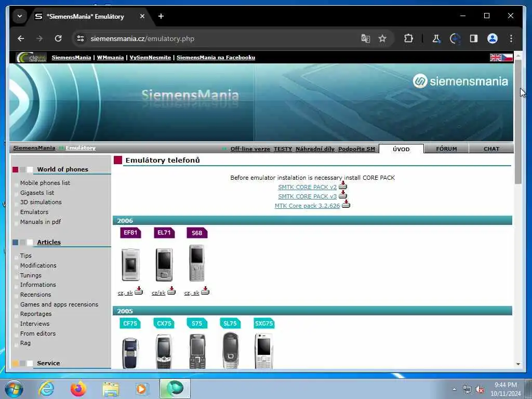Close the SiemensMania Emulátory tab
The height and width of the screenshot is (399, 532).
pyautogui.click(x=142, y=16)
